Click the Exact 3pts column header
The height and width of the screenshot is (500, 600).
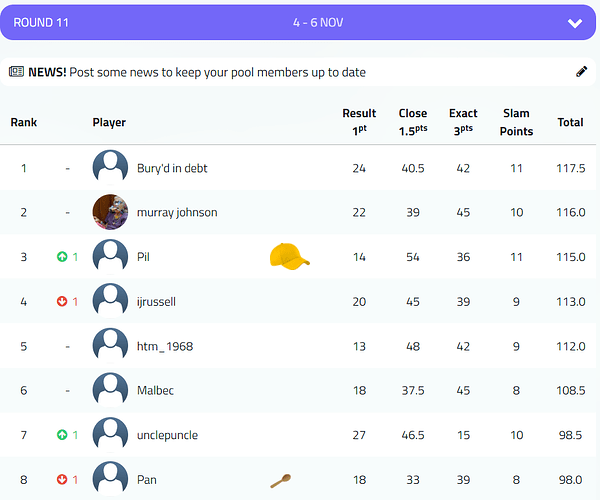tap(463, 122)
